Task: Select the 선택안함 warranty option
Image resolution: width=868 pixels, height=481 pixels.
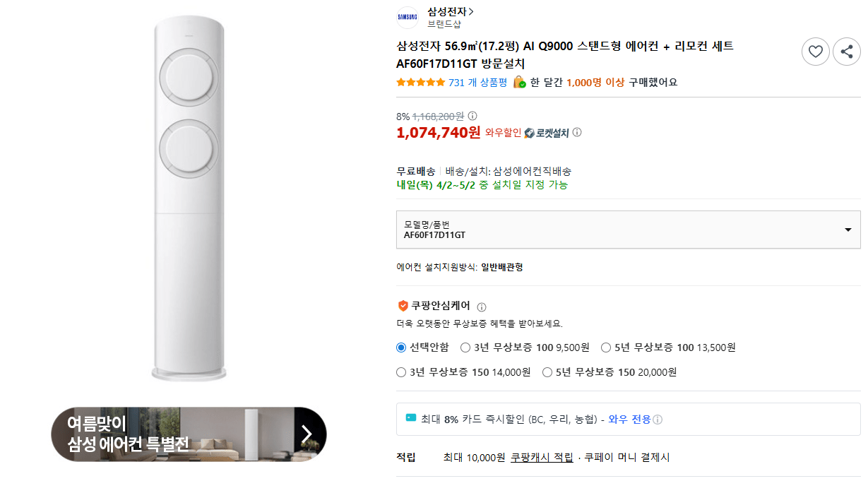Action: [x=400, y=348]
